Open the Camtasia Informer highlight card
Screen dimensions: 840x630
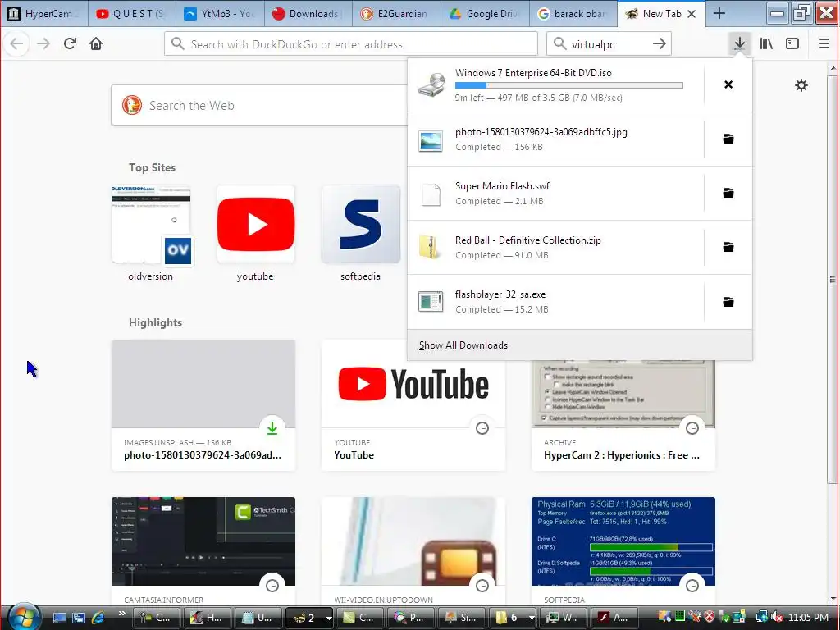pos(203,552)
